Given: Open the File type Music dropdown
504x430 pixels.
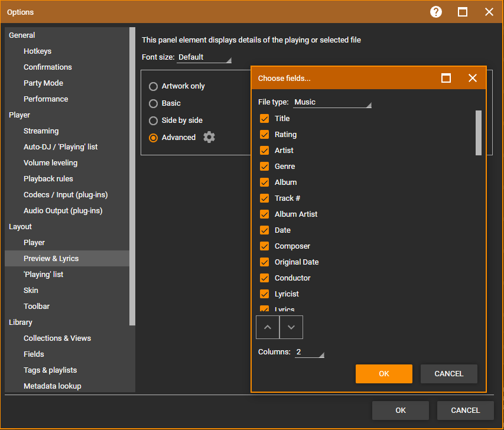Looking at the screenshot, I should [x=333, y=102].
